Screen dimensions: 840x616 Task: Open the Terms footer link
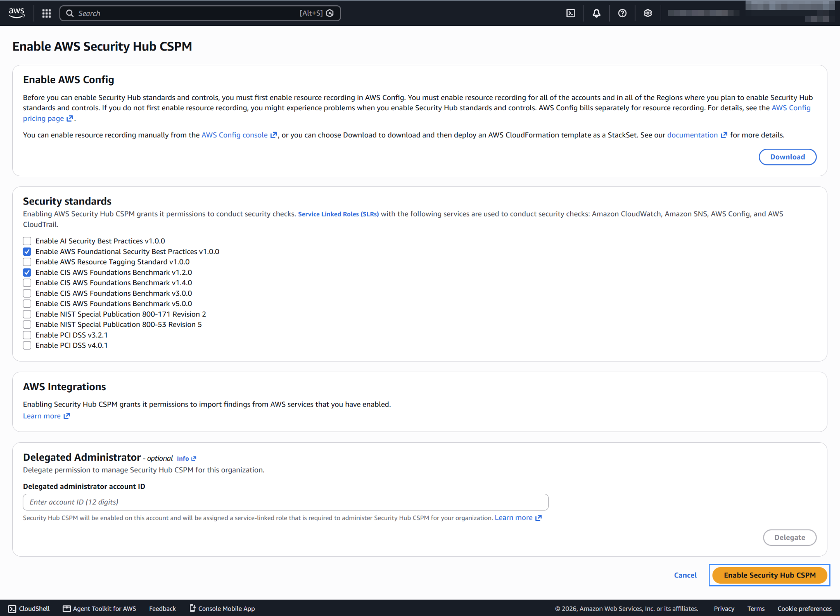coord(756,609)
